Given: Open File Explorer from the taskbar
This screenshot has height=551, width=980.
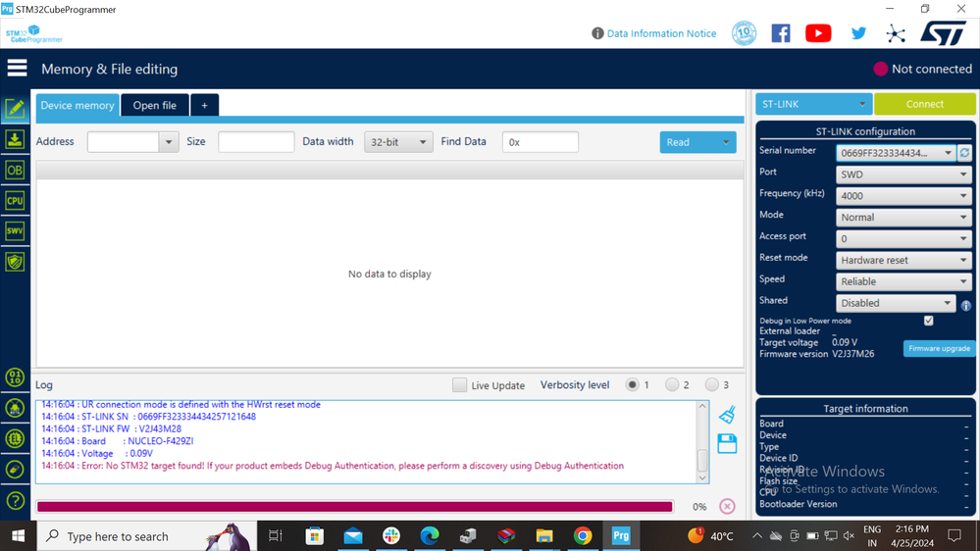Looking at the screenshot, I should (544, 536).
